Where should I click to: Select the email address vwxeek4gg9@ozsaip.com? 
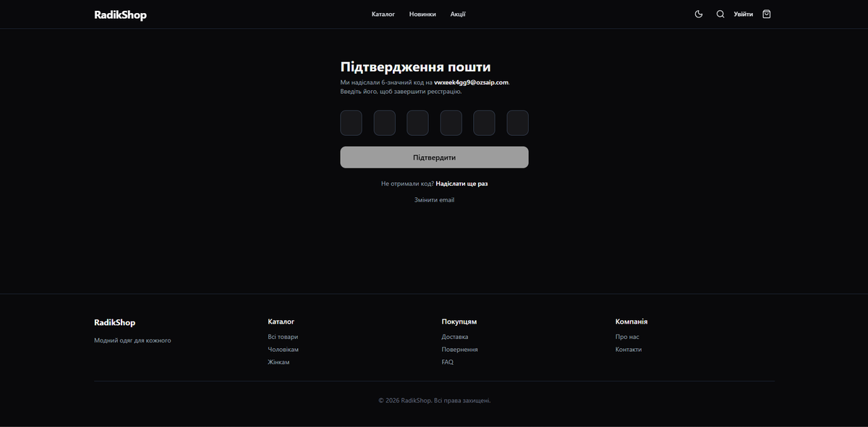coord(471,82)
